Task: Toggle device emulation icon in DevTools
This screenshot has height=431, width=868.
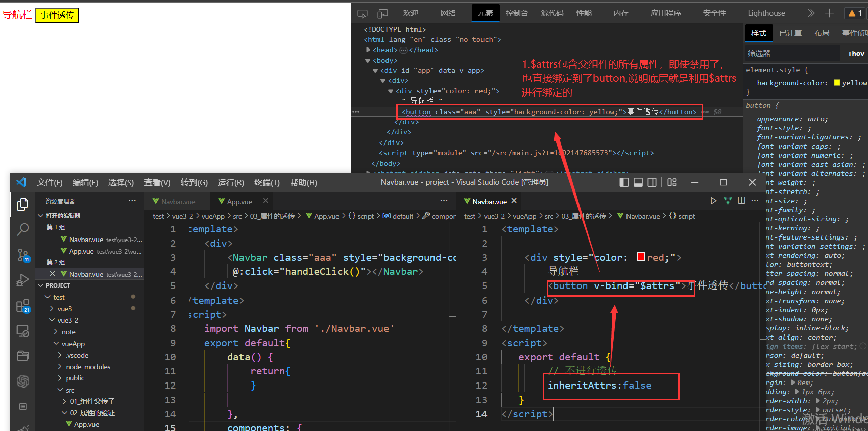Action: coord(382,13)
